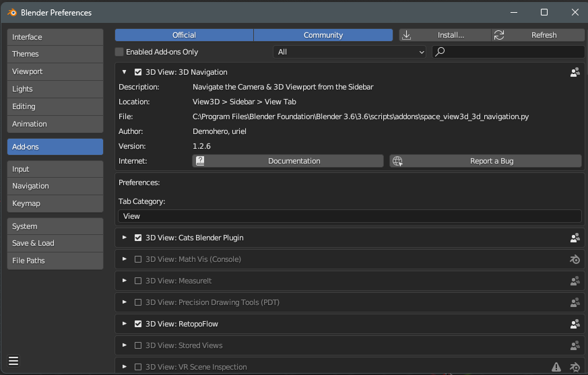Screen dimensions: 588x375
Task: Open the All category filter dropdown
Action: point(350,52)
